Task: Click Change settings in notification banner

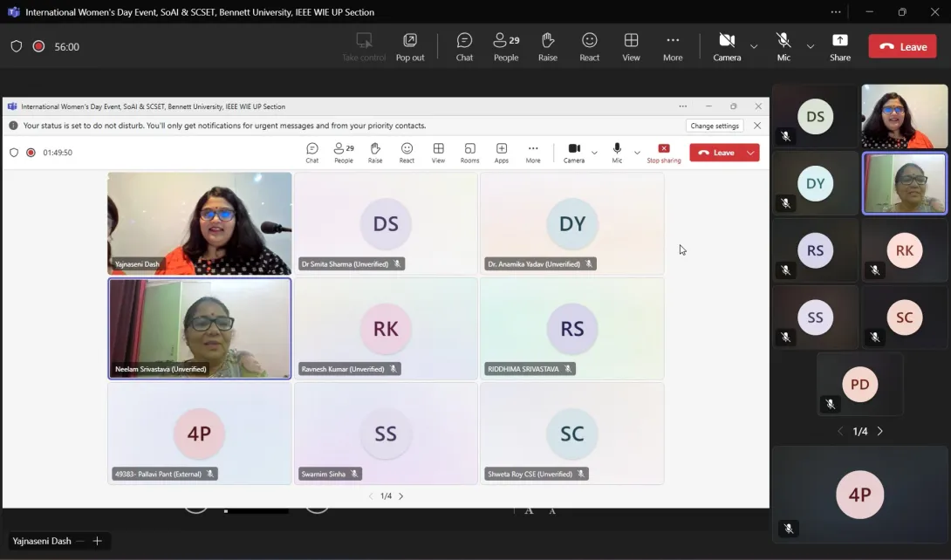Action: (x=715, y=126)
